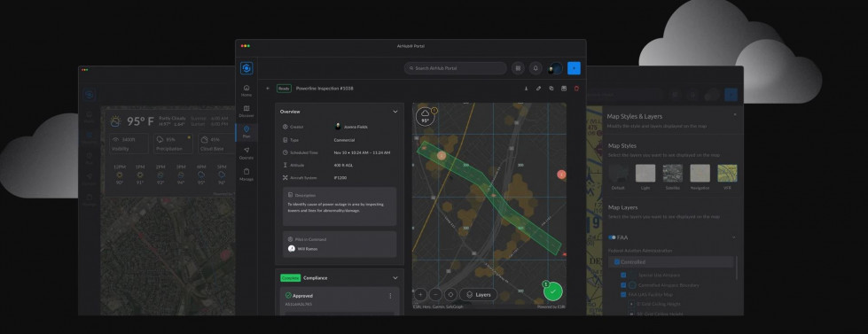868x334 pixels.
Task: Open the map Layers button
Action: [478, 295]
